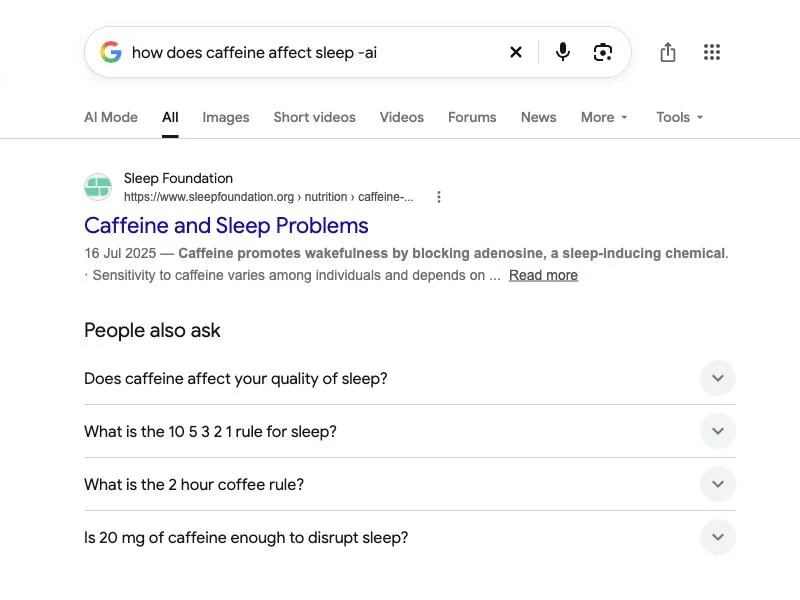
Task: Click Read more in the snippet
Action: tap(543, 275)
